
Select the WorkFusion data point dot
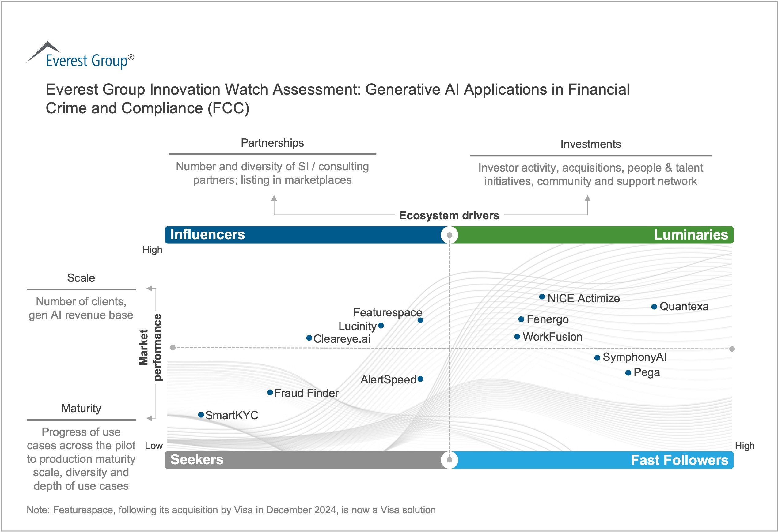tap(517, 337)
